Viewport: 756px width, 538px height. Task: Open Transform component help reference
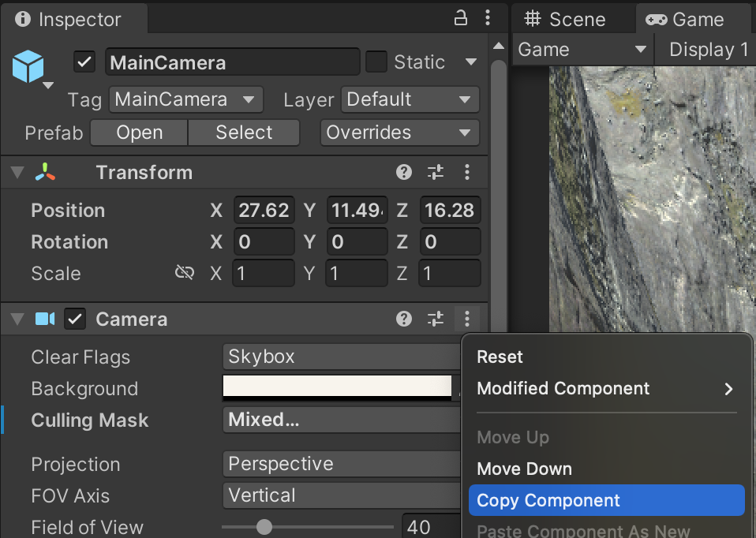404,173
